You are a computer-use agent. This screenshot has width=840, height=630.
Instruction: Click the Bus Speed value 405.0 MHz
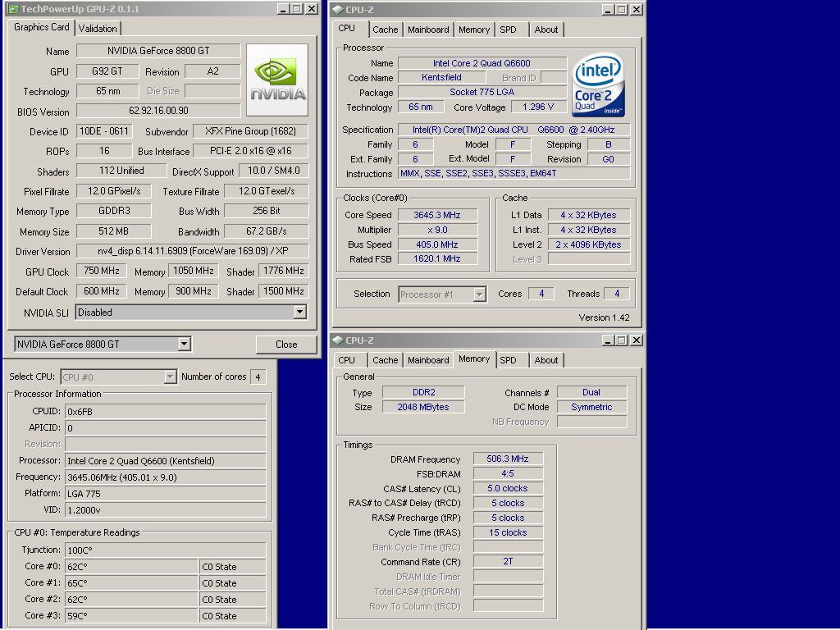click(437, 244)
